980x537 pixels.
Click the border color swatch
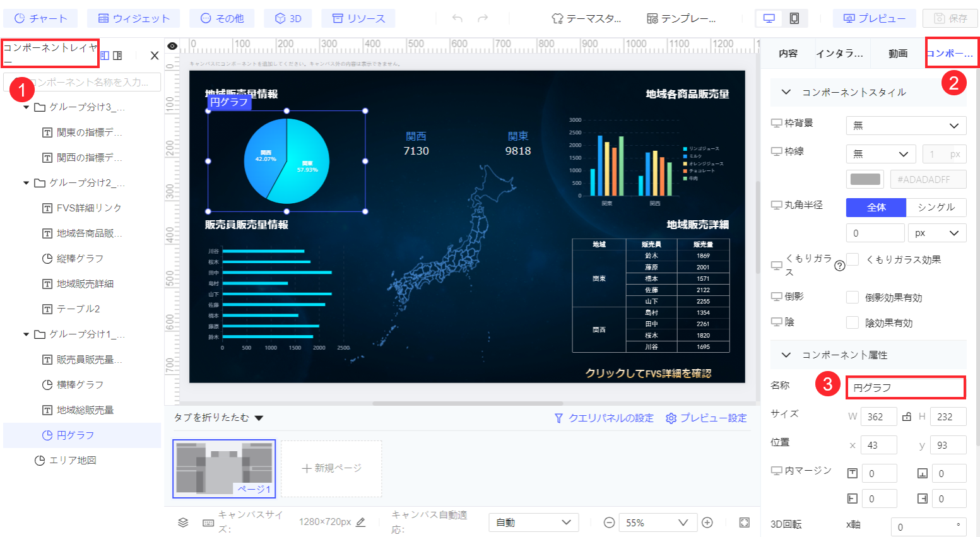865,179
